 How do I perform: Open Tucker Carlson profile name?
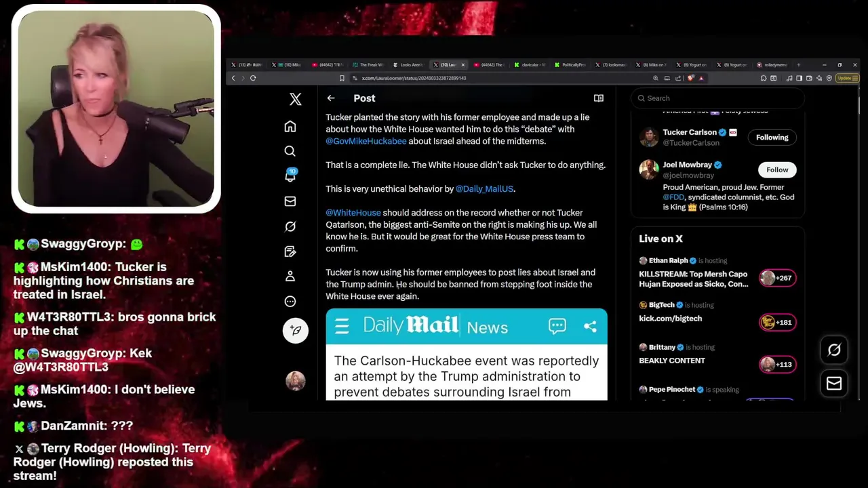tap(690, 132)
